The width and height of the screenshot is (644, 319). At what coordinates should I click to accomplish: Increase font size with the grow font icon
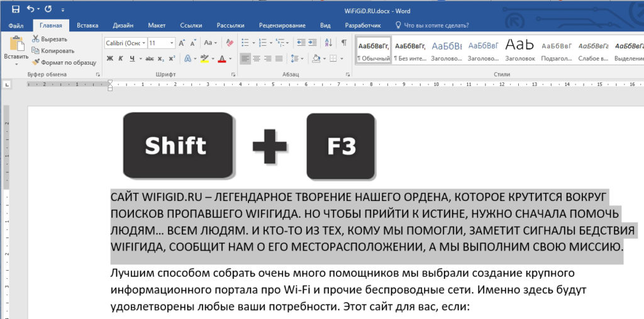(182, 43)
